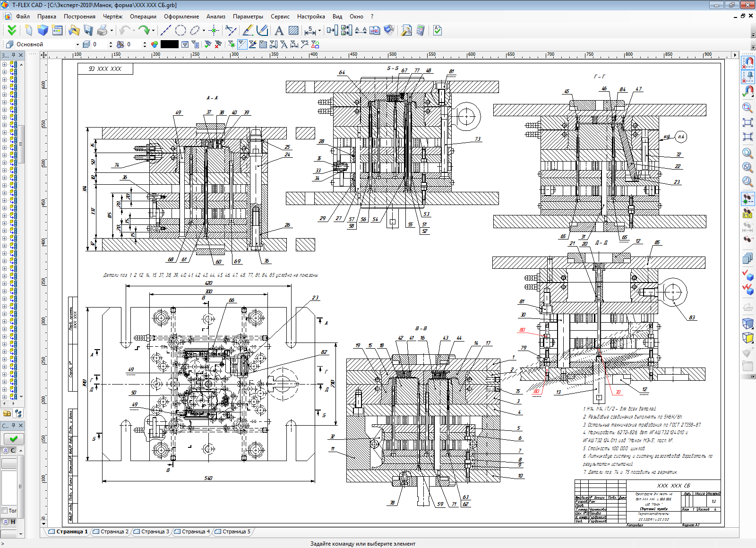Switch to the Страница 5 tab

(x=233, y=531)
